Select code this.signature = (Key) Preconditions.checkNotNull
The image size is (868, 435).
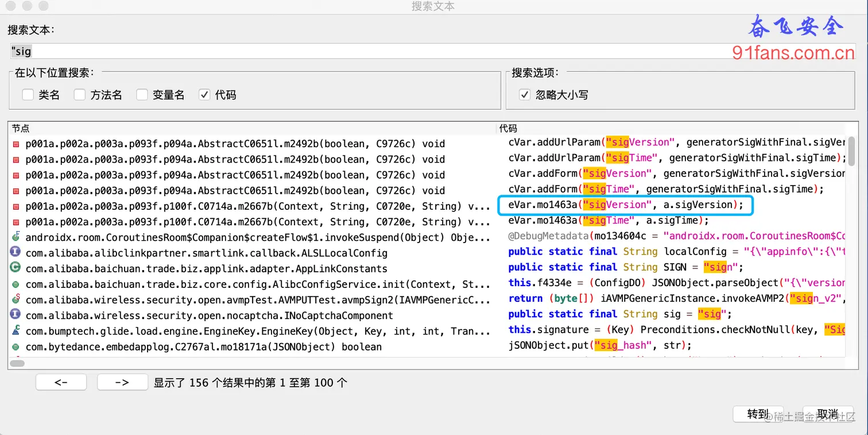pyautogui.click(x=677, y=330)
